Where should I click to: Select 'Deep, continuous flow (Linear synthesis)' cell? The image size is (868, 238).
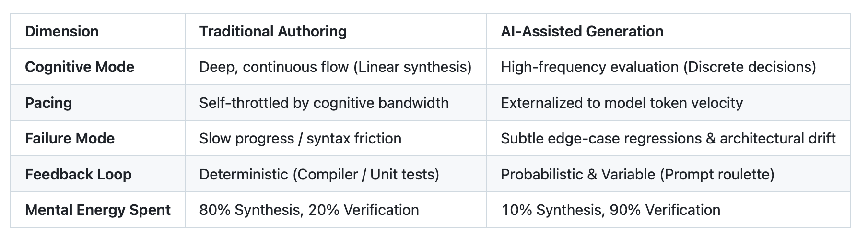pyautogui.click(x=336, y=67)
